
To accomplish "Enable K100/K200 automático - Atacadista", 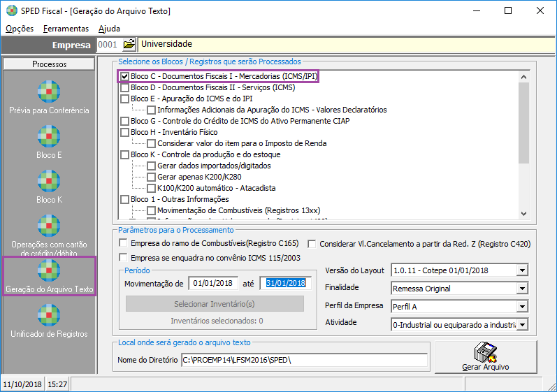I will 152,188.
